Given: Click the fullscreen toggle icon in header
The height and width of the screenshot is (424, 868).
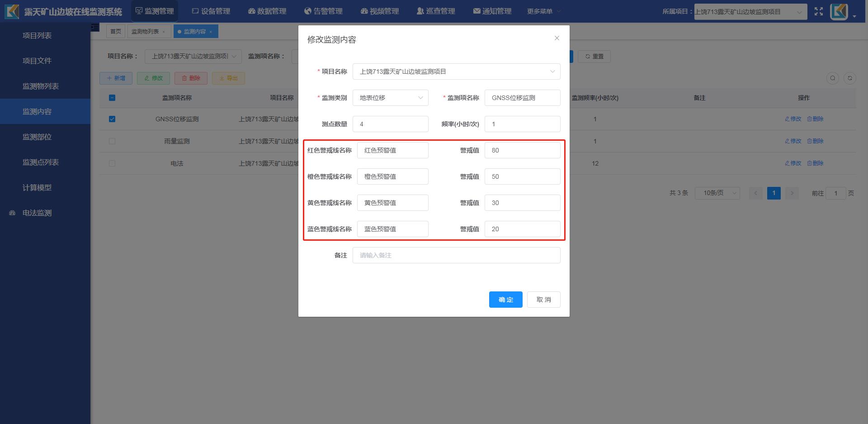Looking at the screenshot, I should point(818,12).
